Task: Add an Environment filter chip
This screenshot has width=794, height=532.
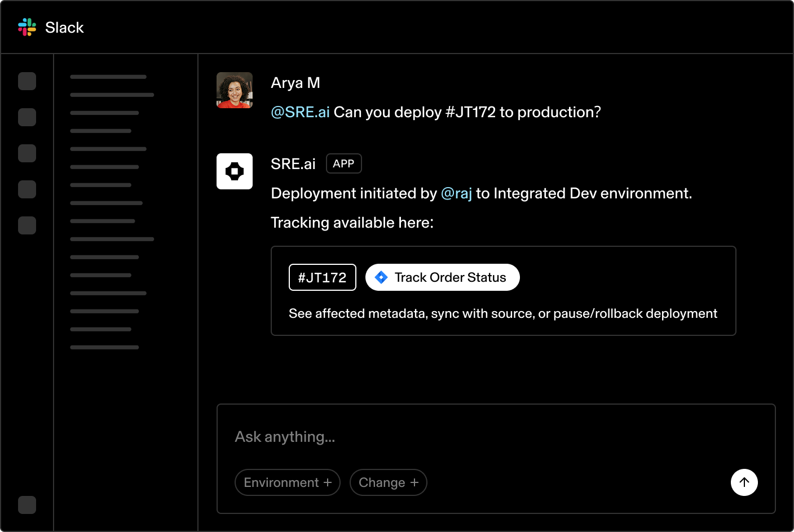Action: pyautogui.click(x=288, y=482)
